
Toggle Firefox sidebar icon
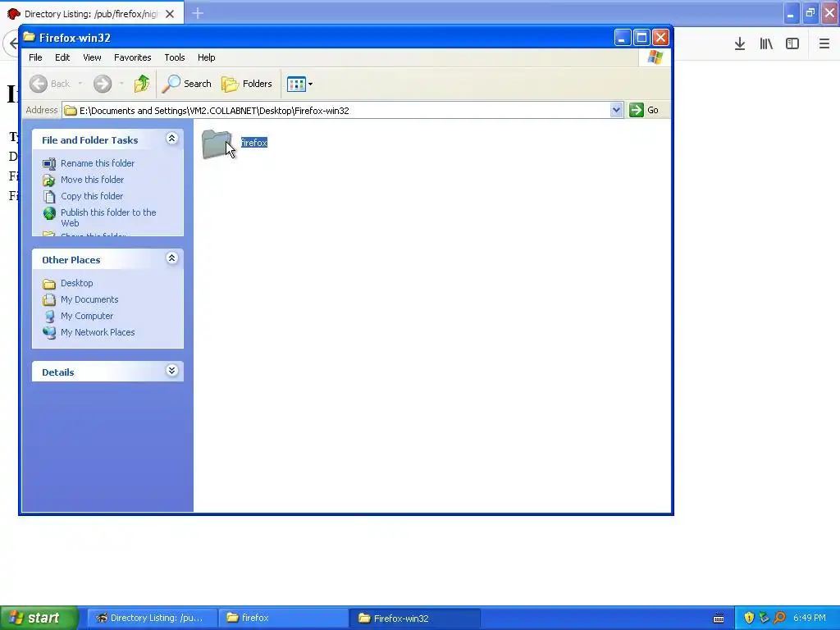(792, 44)
